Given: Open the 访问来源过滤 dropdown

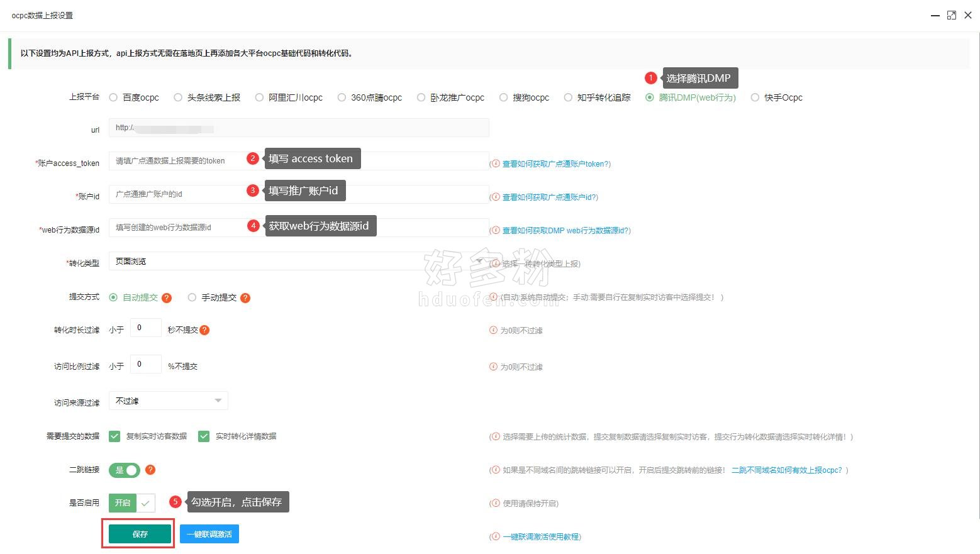Looking at the screenshot, I should coord(168,401).
